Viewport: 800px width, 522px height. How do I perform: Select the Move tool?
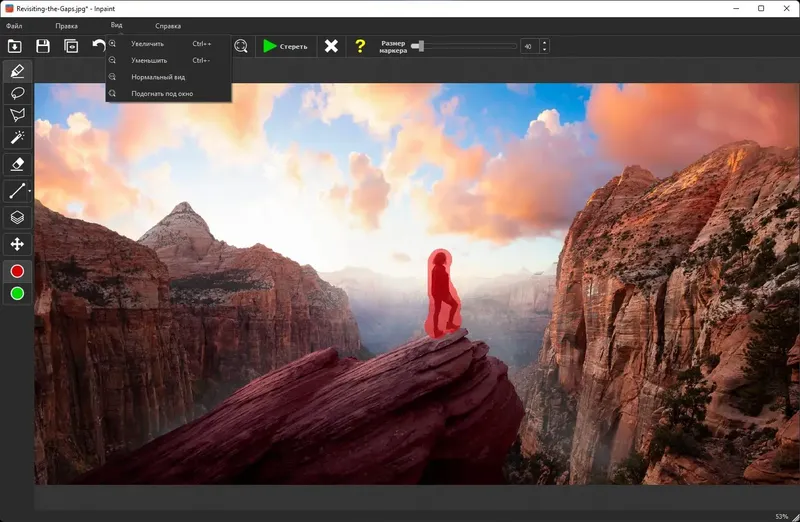point(17,244)
